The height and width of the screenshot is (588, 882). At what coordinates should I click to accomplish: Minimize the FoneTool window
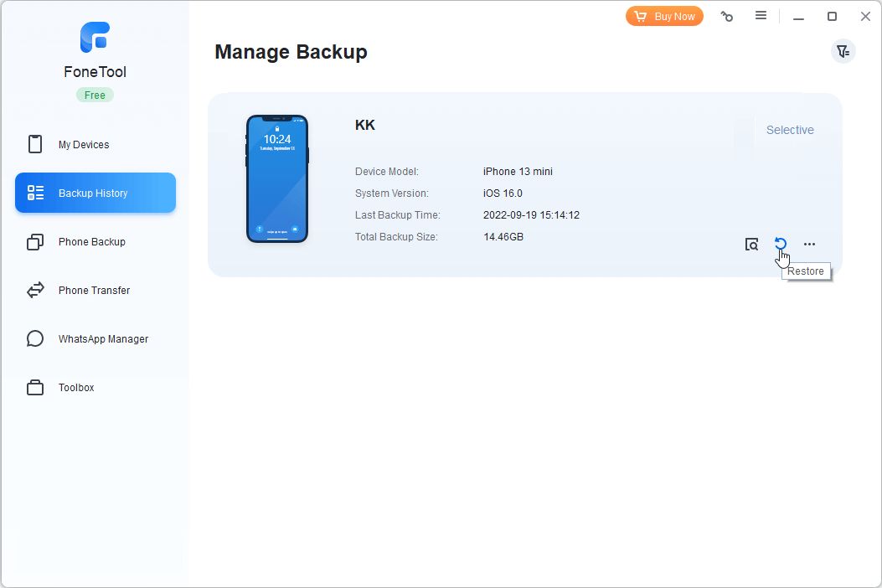click(799, 17)
